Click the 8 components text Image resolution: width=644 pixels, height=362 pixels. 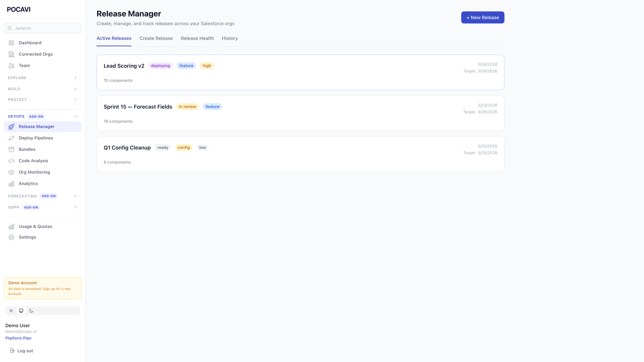coord(117,162)
